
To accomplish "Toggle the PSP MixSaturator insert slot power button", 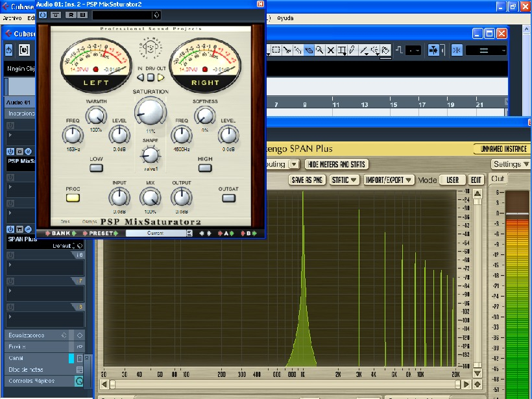I will (10, 151).
